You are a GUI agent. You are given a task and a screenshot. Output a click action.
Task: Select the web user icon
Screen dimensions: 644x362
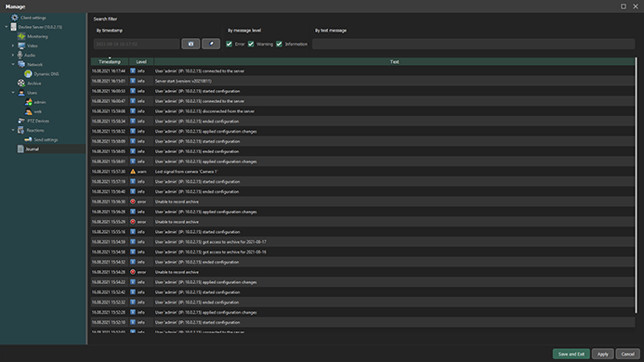pyautogui.click(x=28, y=111)
